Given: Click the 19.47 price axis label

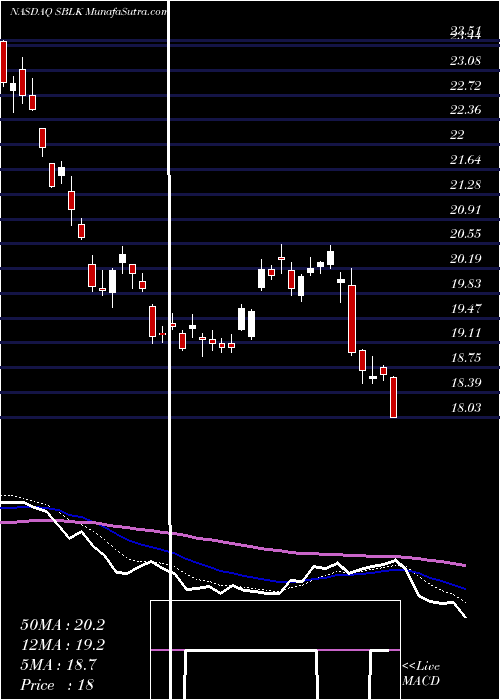Looking at the screenshot, I should pyautogui.click(x=466, y=308).
